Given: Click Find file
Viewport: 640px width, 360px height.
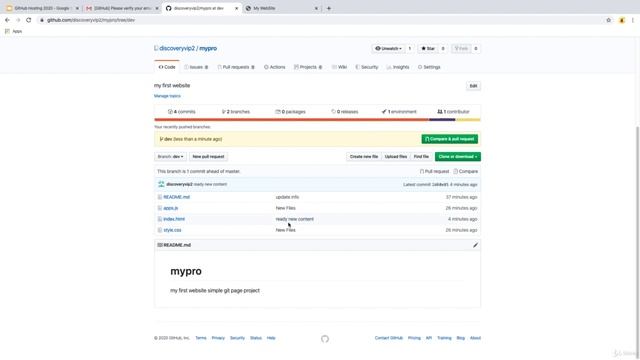Looking at the screenshot, I should pyautogui.click(x=421, y=157).
